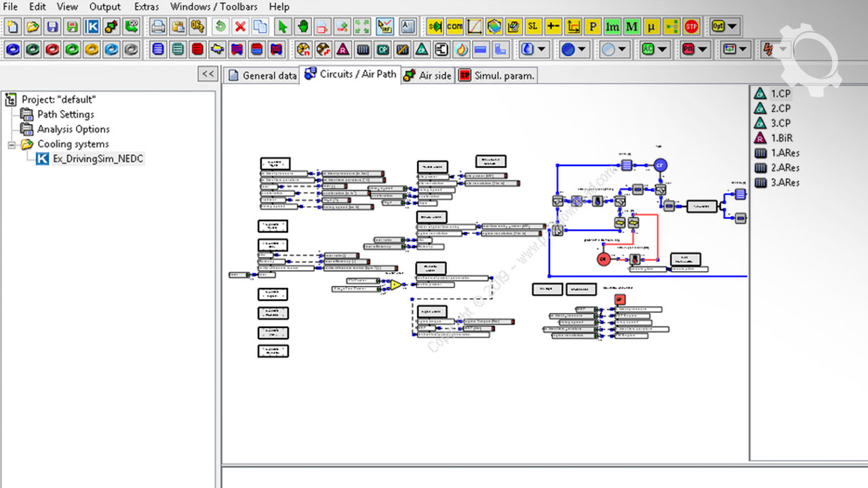Open the red Pm component dropdown

[x=703, y=49]
